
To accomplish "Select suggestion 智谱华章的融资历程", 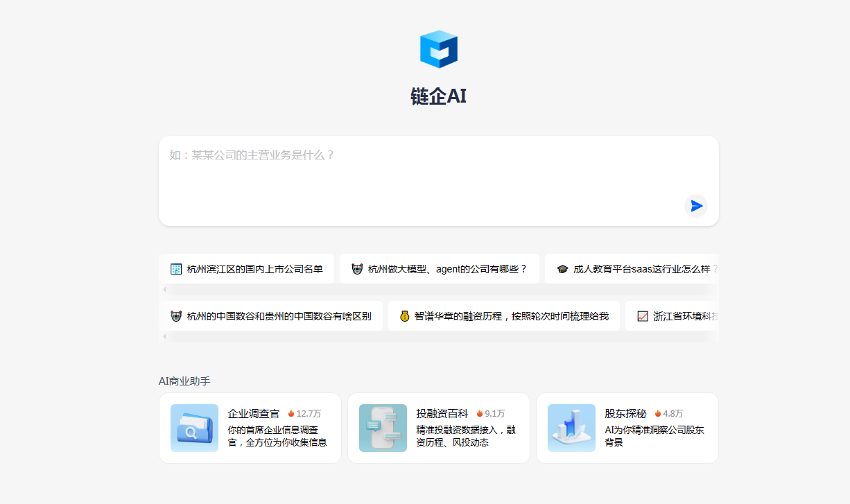I will (x=504, y=316).
